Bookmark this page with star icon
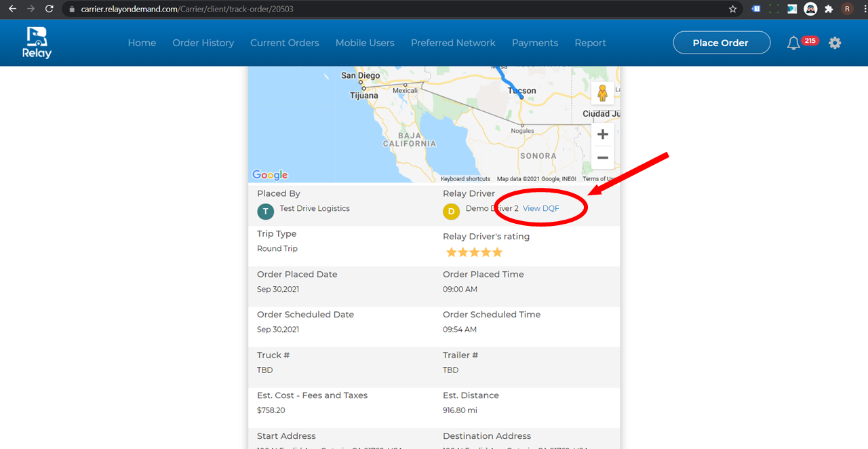The height and width of the screenshot is (449, 868). 733,9
